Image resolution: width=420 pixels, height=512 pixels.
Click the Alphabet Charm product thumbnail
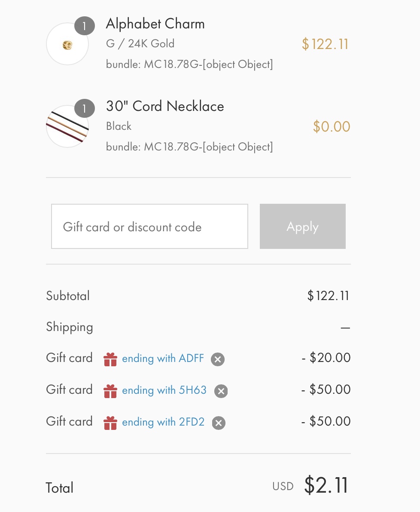click(67, 44)
